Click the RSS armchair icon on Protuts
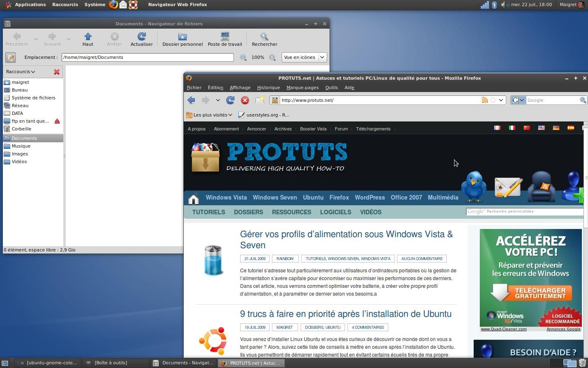Viewport: 588px width, 368px height. 541,186
